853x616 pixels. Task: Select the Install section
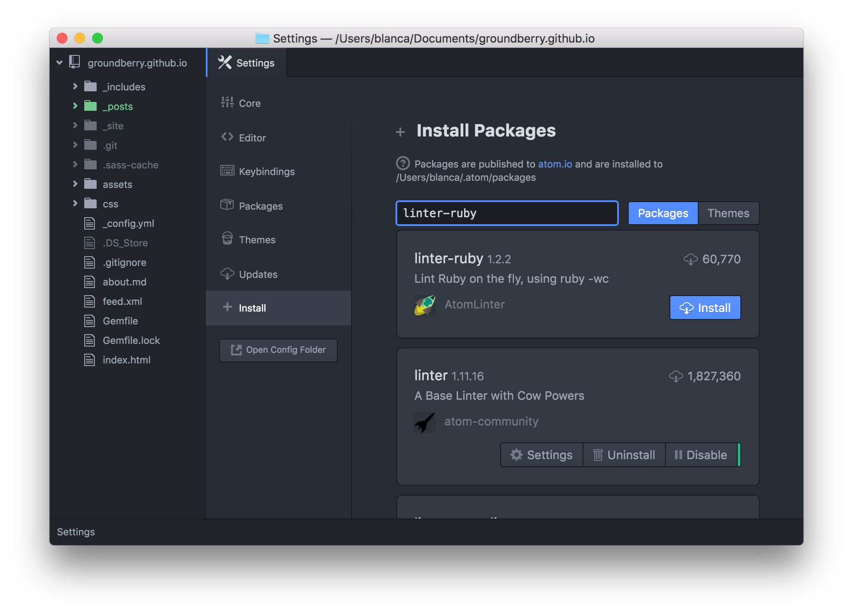[278, 308]
